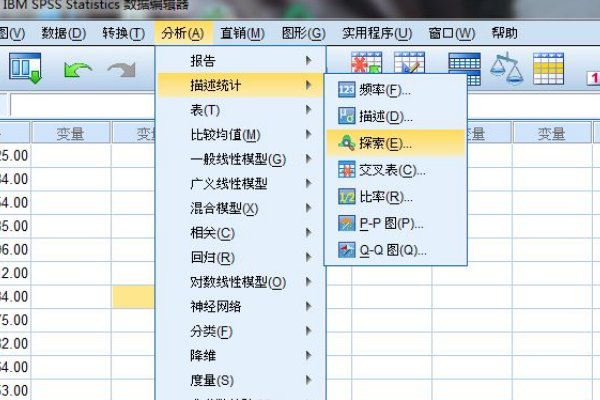This screenshot has height=400, width=600.
Task: Choose 交叉表(C)... from submenu
Action: coord(396,170)
